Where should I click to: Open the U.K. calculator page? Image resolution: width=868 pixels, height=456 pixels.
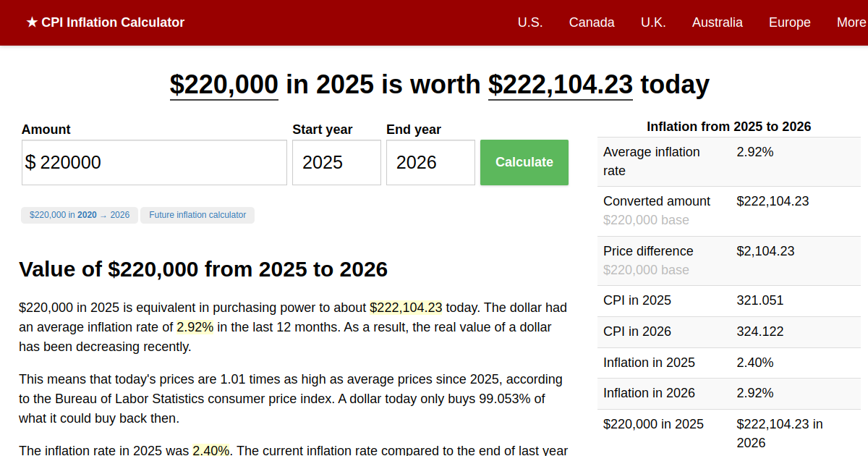[x=653, y=22]
